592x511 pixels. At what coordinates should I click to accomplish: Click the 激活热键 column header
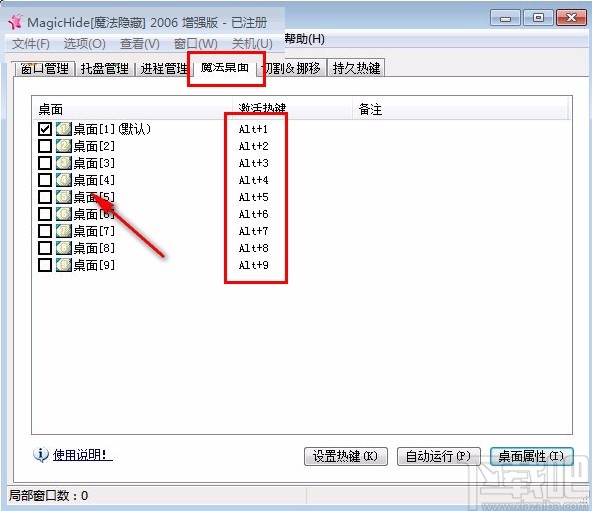tap(293, 109)
